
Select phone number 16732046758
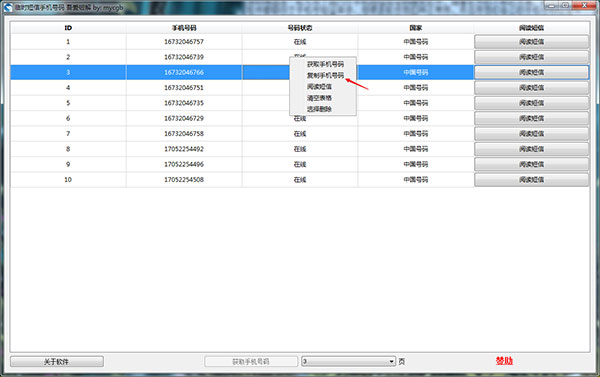tap(184, 134)
